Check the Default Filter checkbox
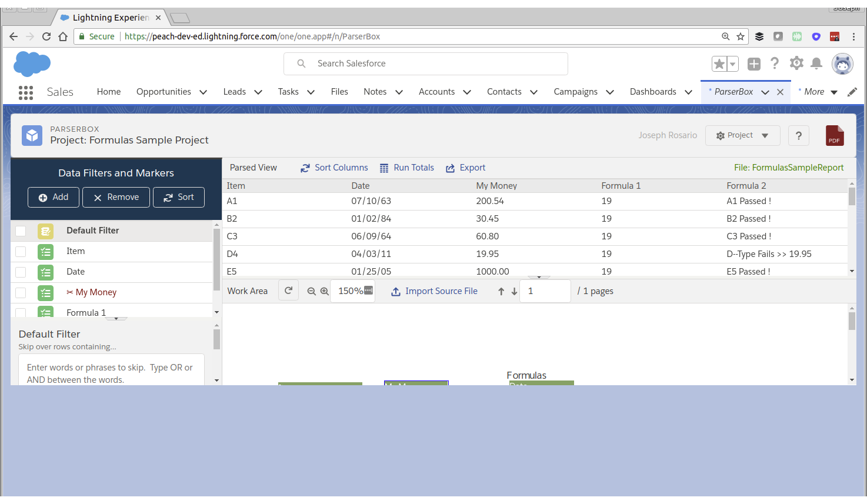The image size is (867, 504). 21,231
